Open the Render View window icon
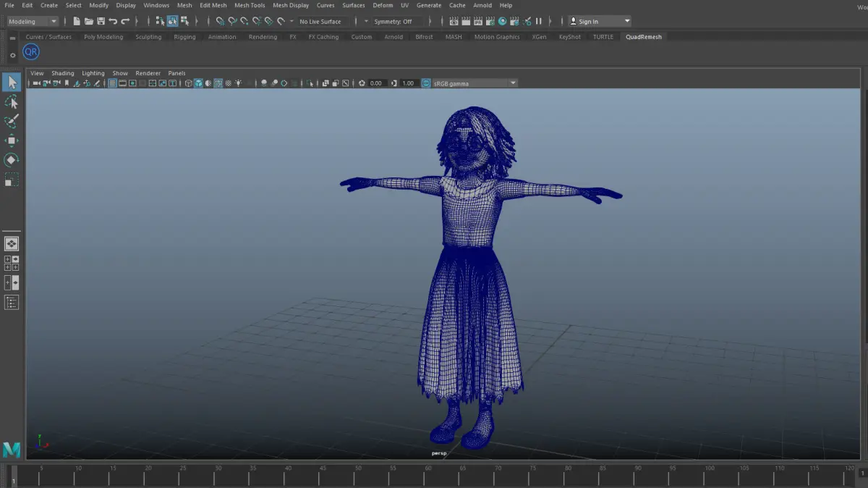The height and width of the screenshot is (488, 868). 454,21
